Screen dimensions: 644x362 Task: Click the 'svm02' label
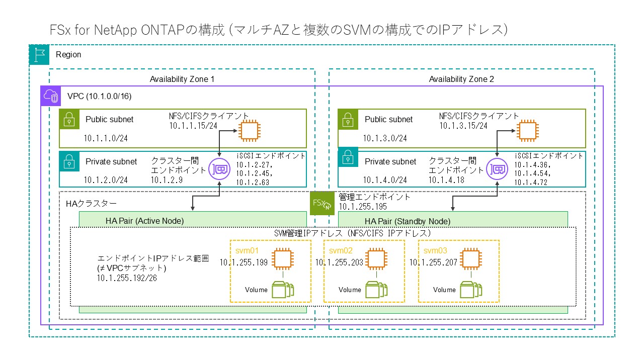point(340,250)
